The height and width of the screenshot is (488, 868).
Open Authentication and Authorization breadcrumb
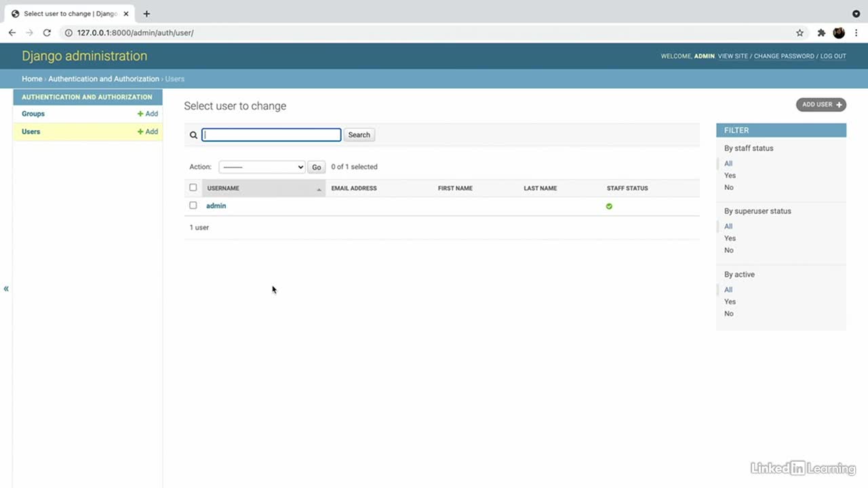[104, 79]
